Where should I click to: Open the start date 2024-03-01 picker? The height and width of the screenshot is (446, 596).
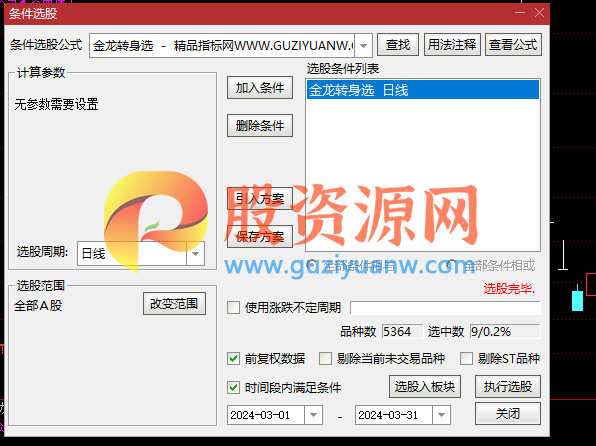click(313, 415)
